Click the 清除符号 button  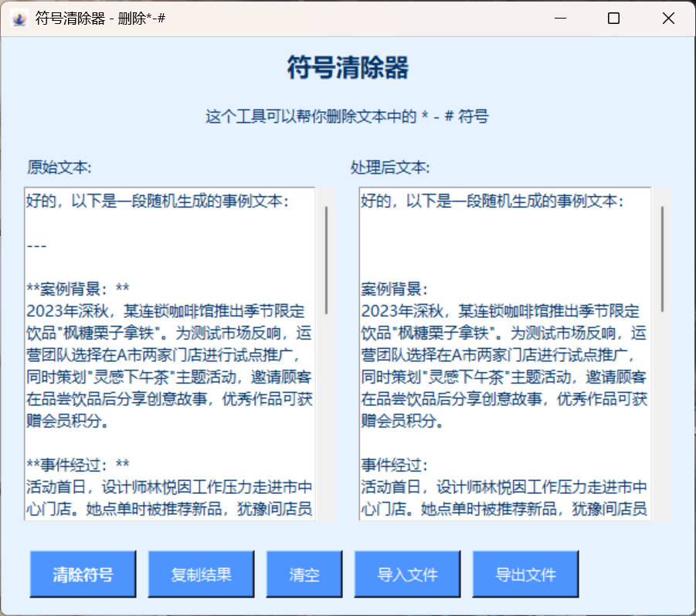point(83,574)
